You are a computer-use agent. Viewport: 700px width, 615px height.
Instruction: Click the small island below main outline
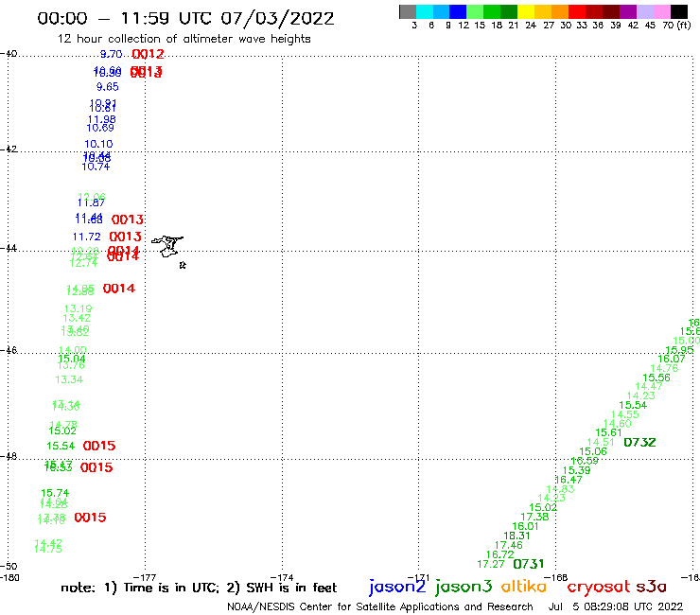(x=183, y=265)
